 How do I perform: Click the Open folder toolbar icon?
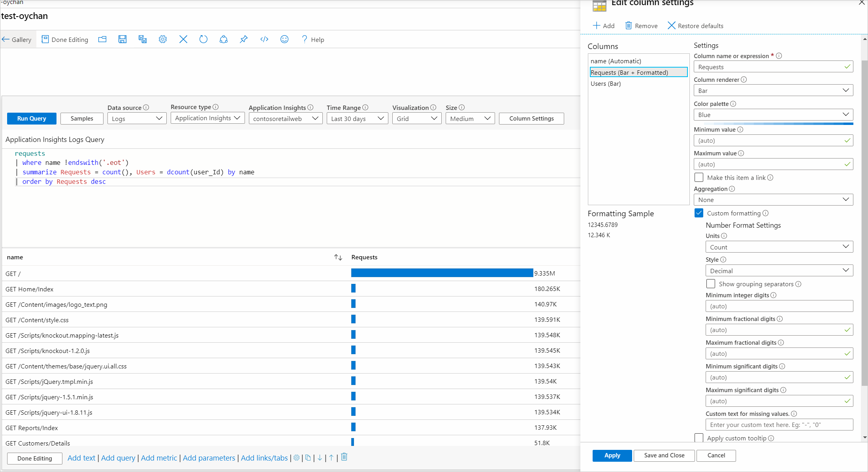102,39
